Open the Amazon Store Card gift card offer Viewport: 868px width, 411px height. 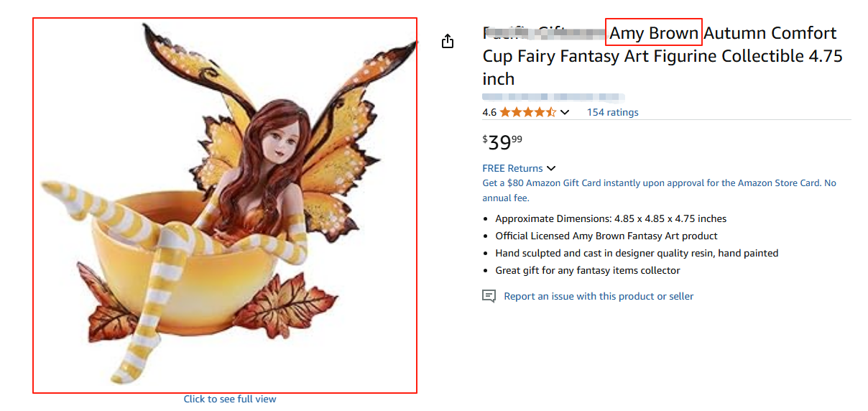[x=659, y=183]
